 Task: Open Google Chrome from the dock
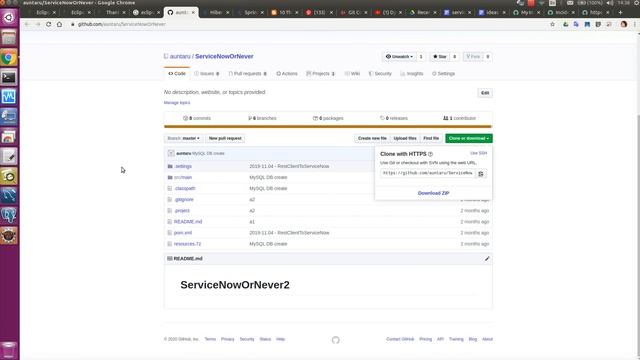point(9,58)
